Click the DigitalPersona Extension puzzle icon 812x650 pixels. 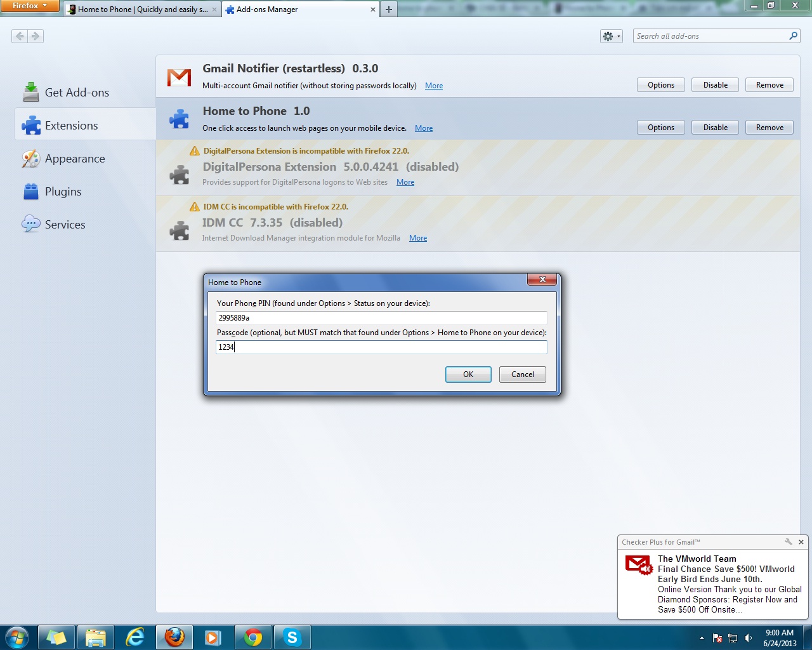point(180,175)
